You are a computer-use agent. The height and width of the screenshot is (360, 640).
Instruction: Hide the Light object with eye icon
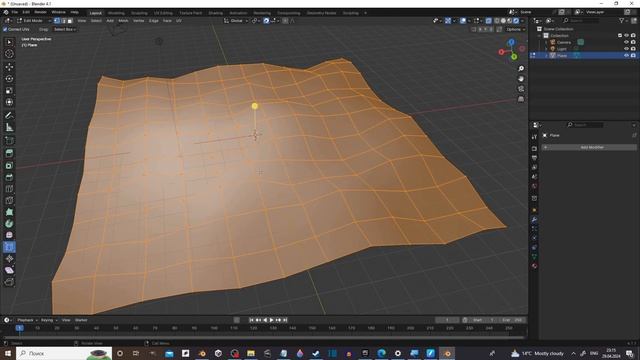(x=626, y=49)
